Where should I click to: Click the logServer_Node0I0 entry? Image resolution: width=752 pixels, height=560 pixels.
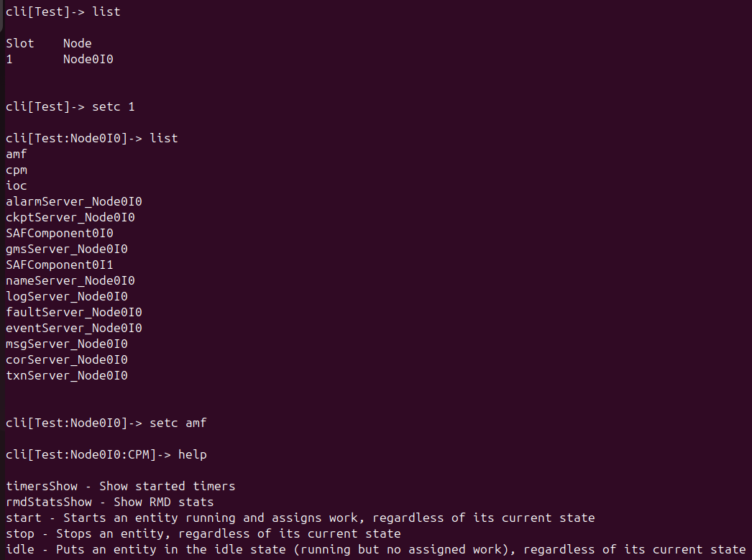[66, 297]
